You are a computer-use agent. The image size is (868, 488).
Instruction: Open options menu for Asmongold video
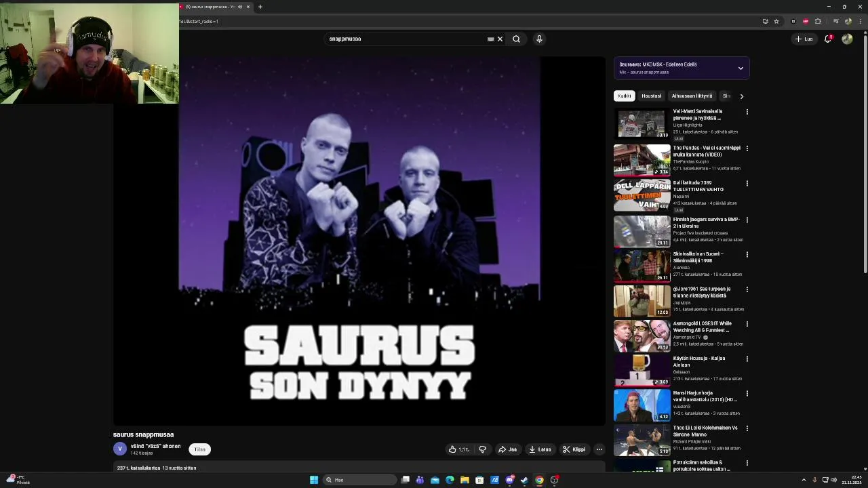(x=747, y=324)
